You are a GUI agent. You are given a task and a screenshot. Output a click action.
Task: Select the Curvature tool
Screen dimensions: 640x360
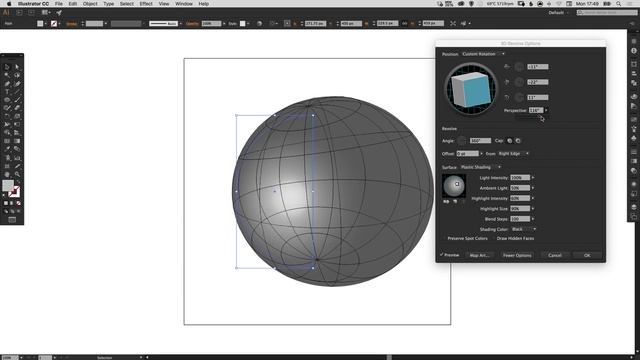tap(17, 83)
